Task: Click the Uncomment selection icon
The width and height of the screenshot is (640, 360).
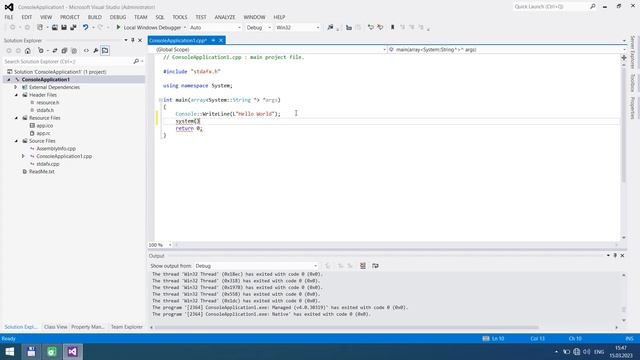Action: (380, 27)
